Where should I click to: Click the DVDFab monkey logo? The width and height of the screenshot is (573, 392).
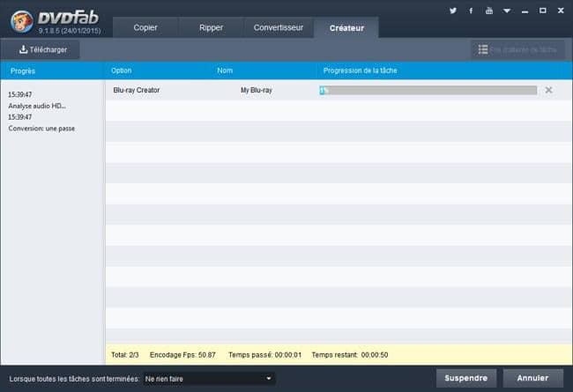pos(22,20)
